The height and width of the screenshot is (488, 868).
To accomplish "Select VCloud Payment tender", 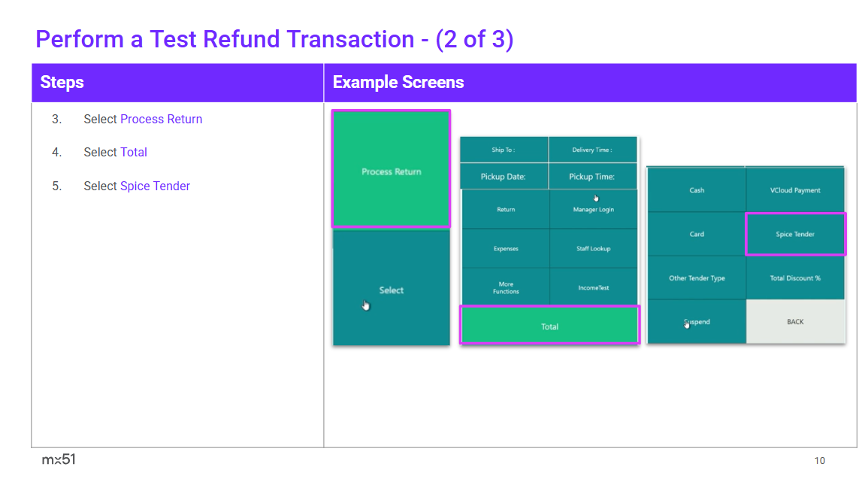I will 795,190.
